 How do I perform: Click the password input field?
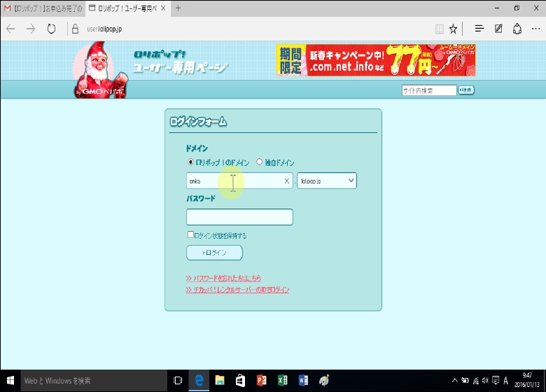click(x=239, y=217)
